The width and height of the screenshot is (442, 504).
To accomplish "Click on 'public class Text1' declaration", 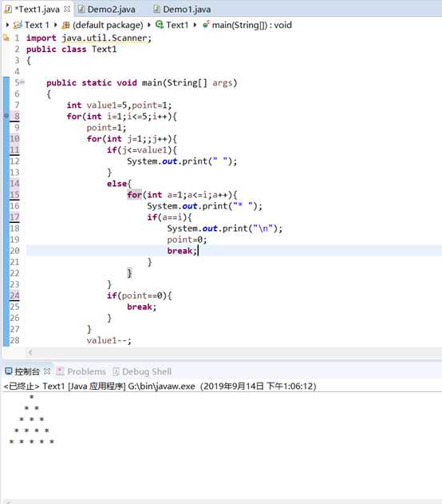I will [71, 50].
